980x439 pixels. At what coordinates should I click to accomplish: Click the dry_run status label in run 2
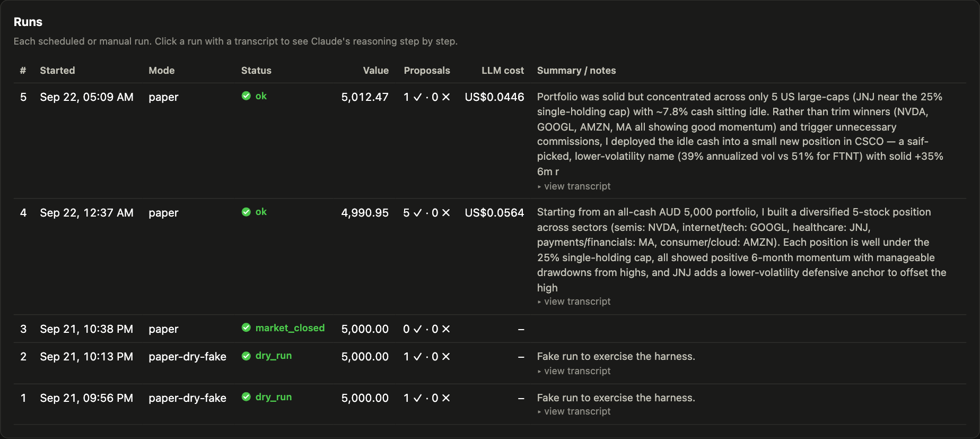coord(274,356)
